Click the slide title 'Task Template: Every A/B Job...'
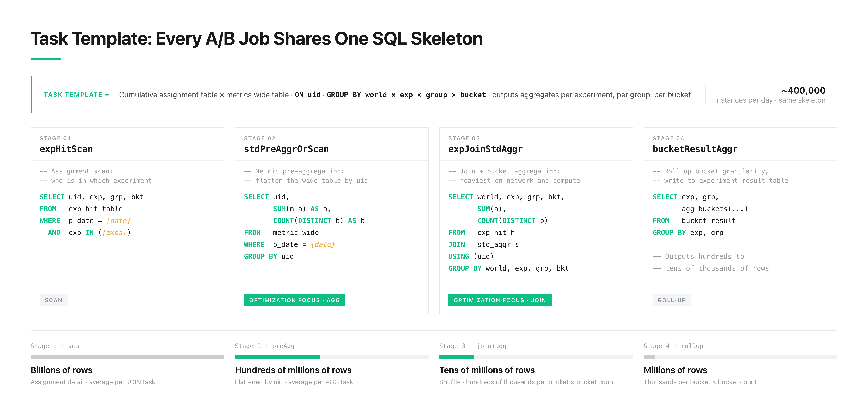 (257, 39)
